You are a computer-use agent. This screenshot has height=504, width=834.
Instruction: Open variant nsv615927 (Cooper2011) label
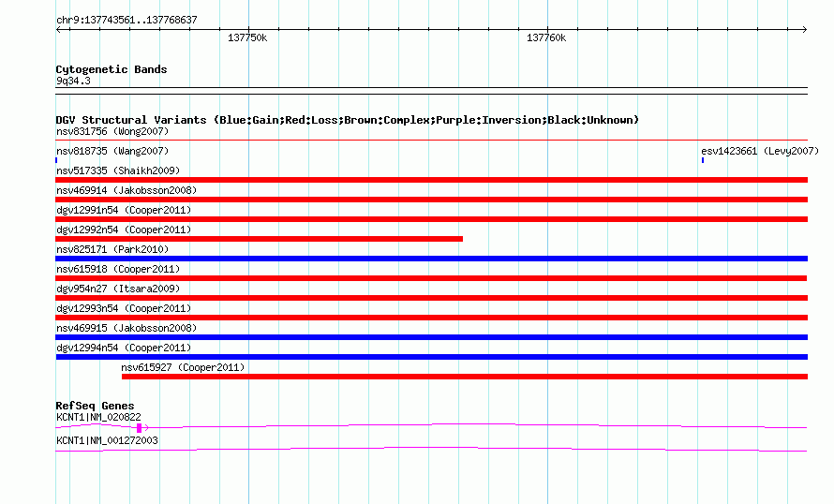183,367
